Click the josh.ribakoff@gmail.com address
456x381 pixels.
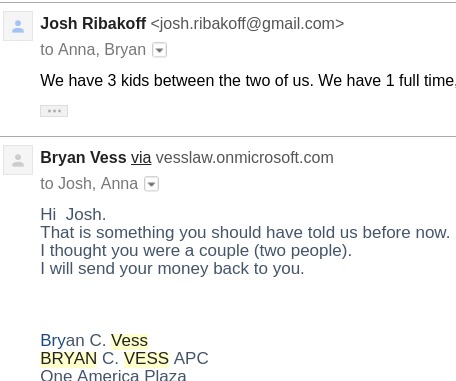pos(247,24)
